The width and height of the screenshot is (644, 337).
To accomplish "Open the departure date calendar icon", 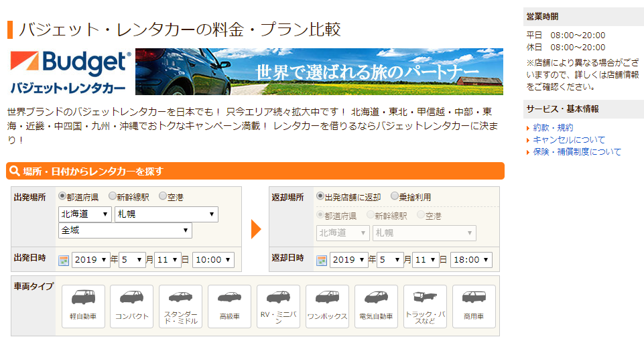I will point(64,260).
